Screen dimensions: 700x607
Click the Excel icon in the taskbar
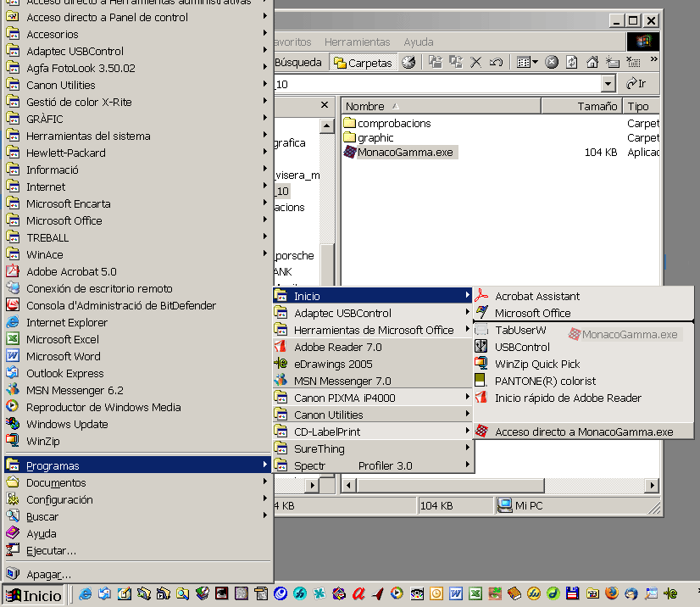tap(475, 594)
